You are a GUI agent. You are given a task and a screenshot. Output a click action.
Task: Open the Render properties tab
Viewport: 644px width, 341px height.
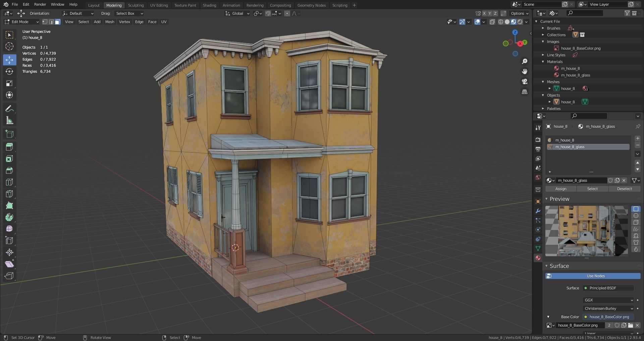point(538,139)
